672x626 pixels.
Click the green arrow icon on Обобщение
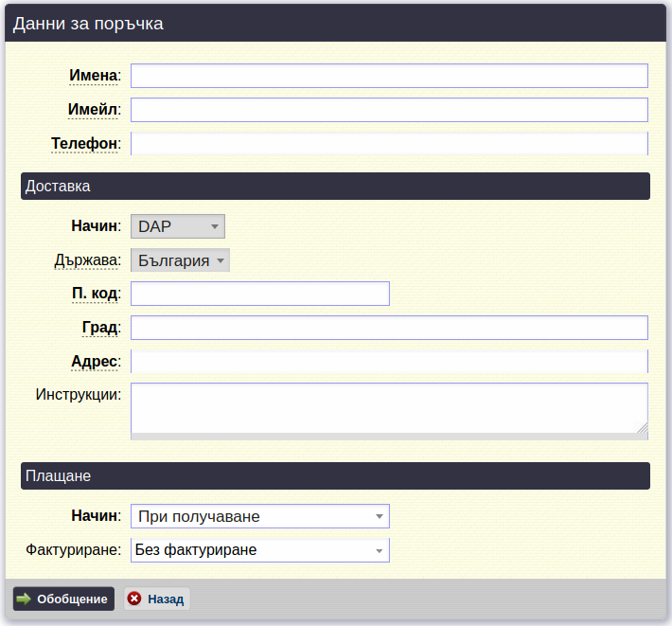point(24,599)
